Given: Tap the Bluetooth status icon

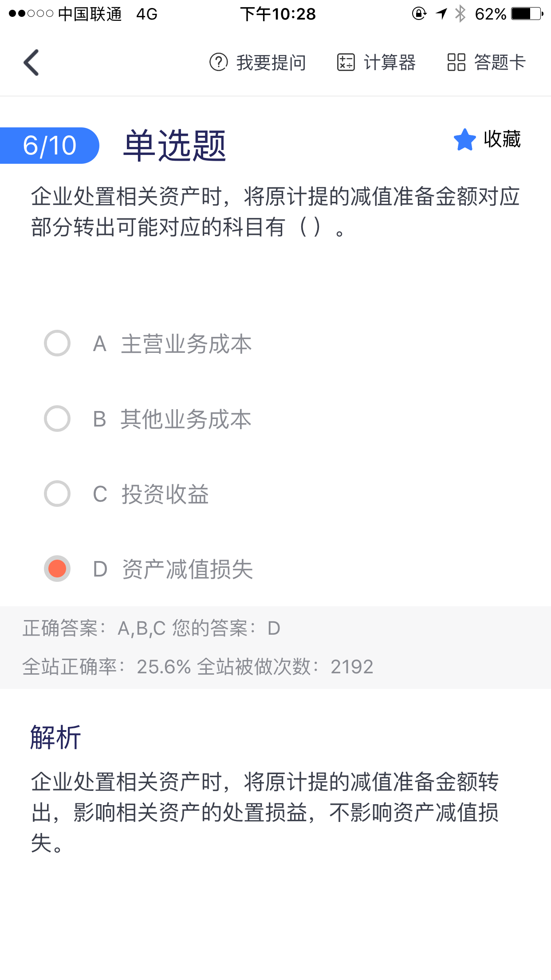Looking at the screenshot, I should [x=460, y=14].
